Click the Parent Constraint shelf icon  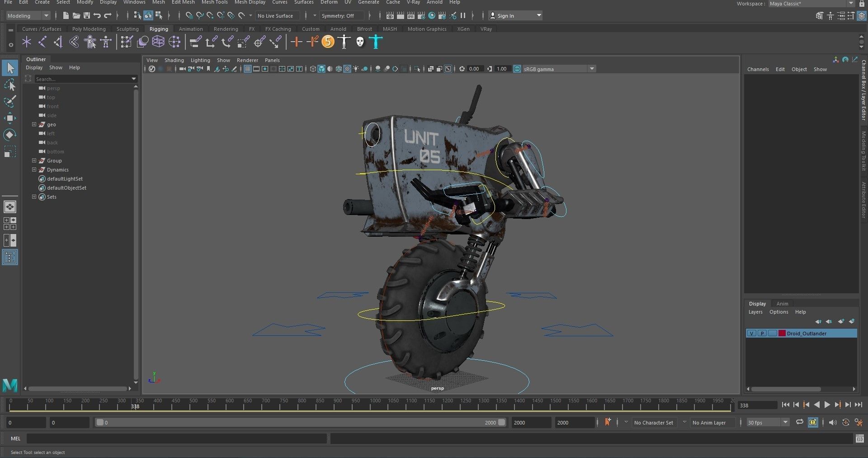(x=195, y=42)
